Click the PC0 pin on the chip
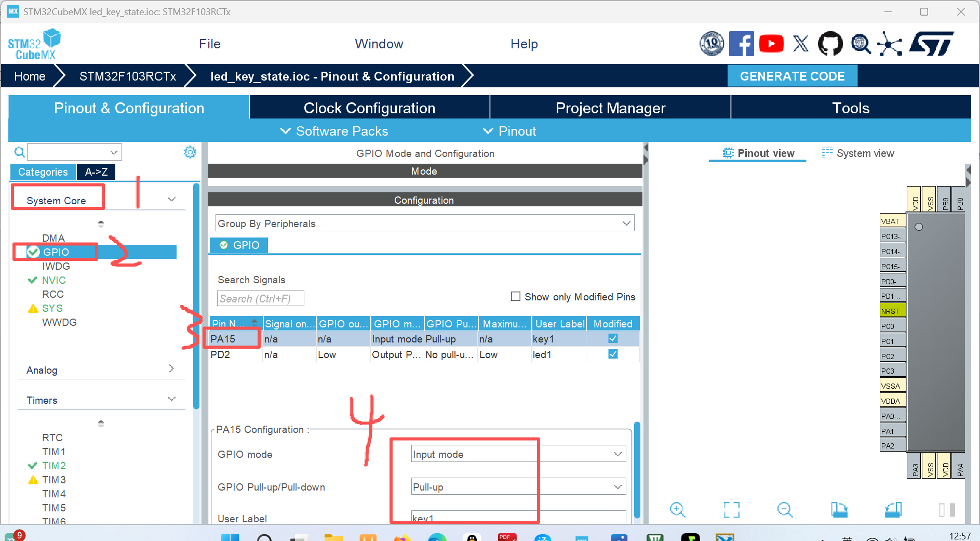The height and width of the screenshot is (541, 980). point(892,326)
